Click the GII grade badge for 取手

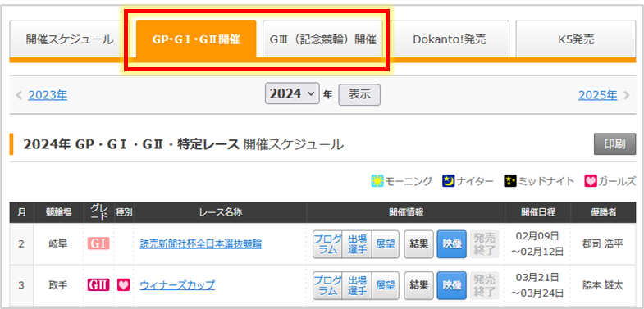coord(98,284)
